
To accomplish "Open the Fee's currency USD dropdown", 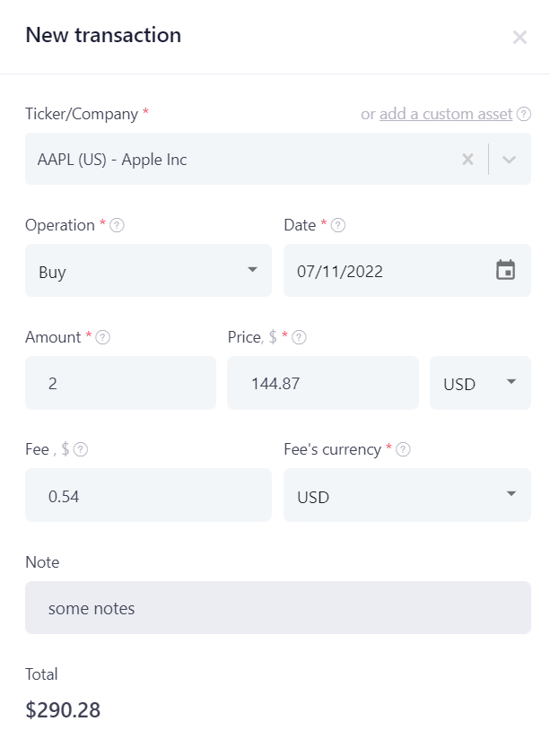I will [x=406, y=495].
